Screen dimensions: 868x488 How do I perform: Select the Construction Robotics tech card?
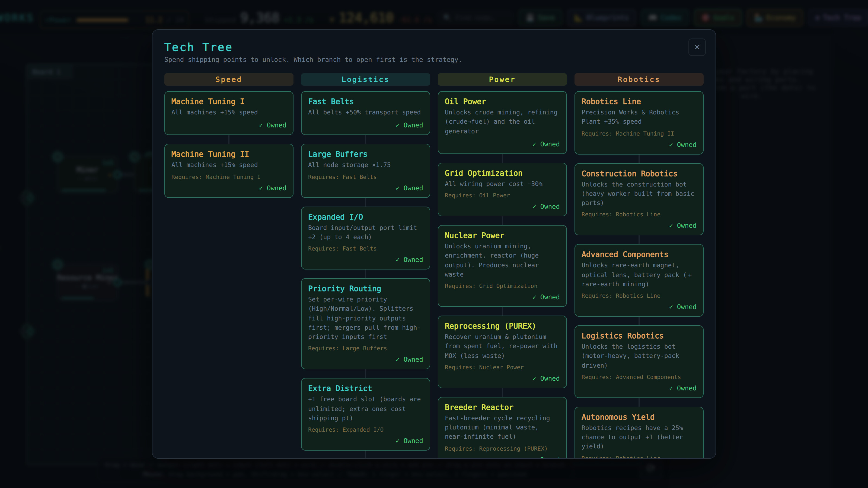[x=639, y=199]
